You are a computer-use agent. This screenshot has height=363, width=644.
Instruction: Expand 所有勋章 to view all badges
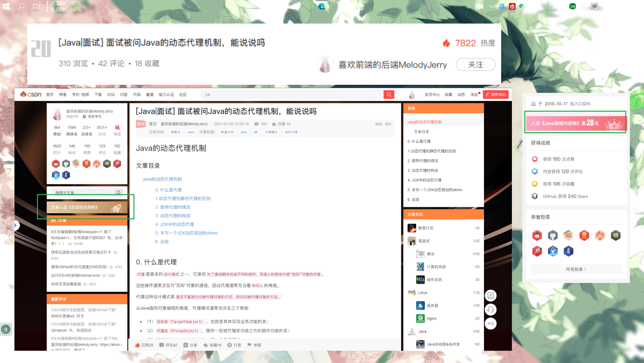tap(576, 269)
